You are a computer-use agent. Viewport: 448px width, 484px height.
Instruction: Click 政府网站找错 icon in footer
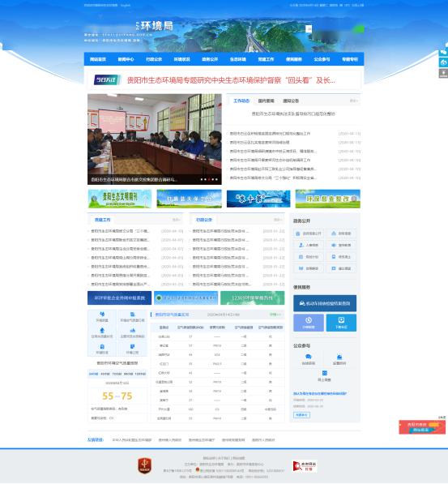[305, 466]
